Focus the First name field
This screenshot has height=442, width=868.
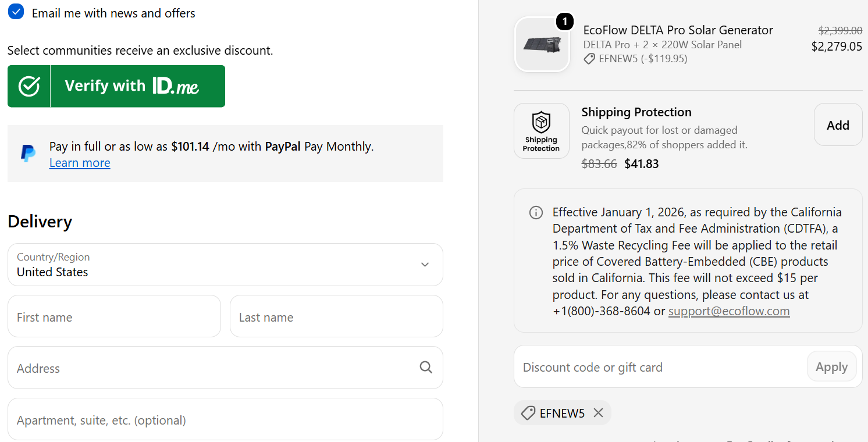pyautogui.click(x=114, y=316)
